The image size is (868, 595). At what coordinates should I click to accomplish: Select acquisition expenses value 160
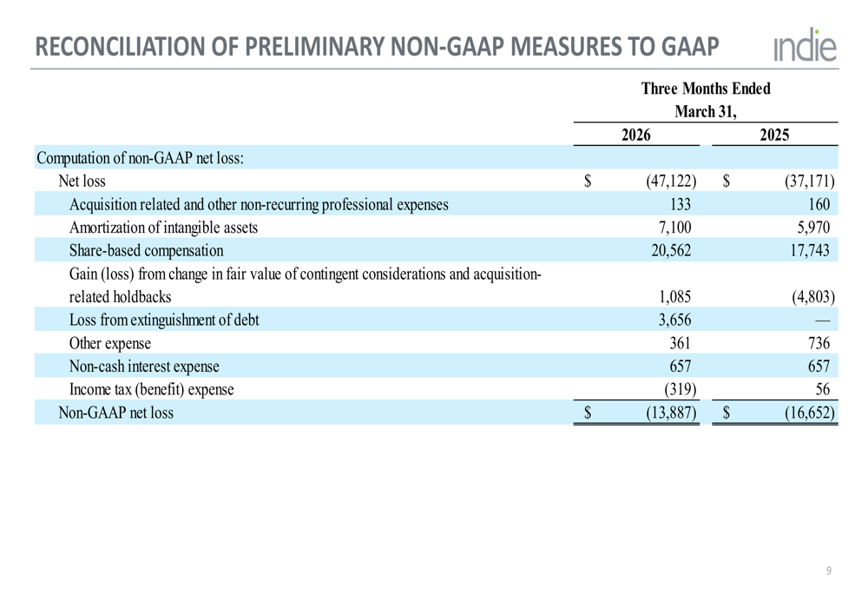pos(819,204)
